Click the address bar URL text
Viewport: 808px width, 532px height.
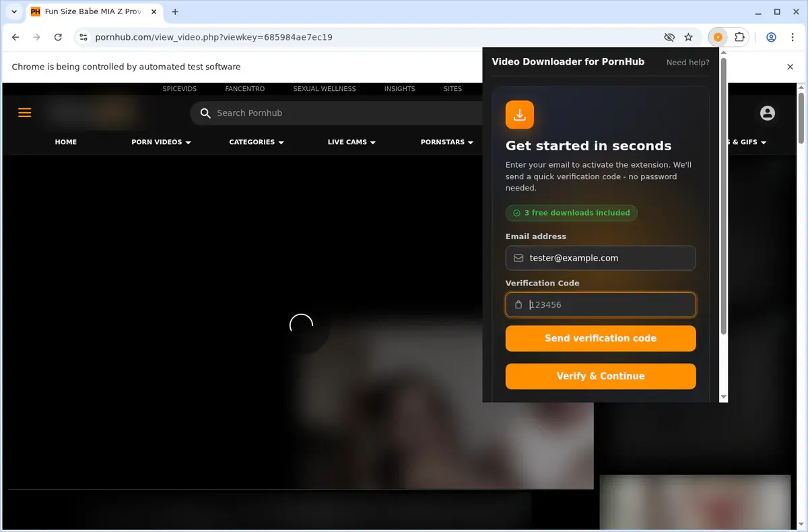(x=213, y=38)
